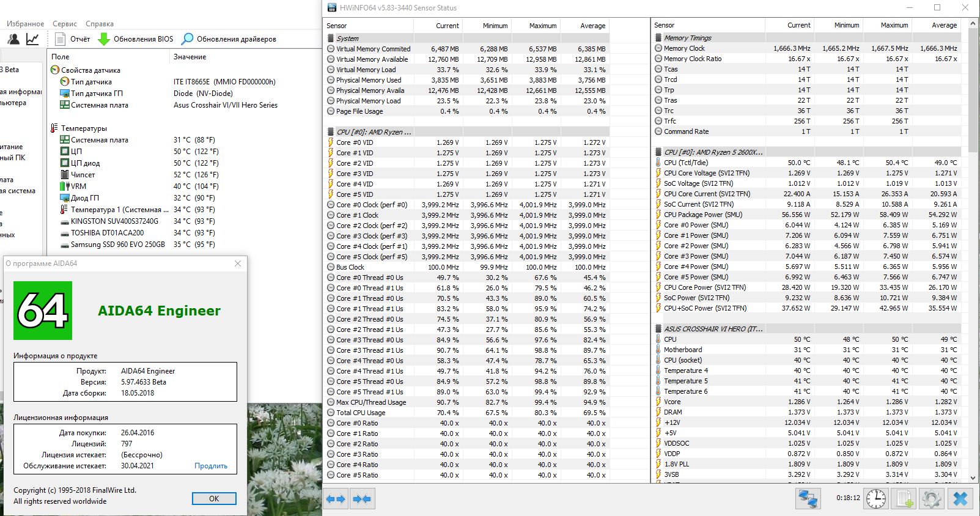Click the line graph toolbar icon in AIDA64
Viewport: 980px width, 516px height.
tap(32, 39)
